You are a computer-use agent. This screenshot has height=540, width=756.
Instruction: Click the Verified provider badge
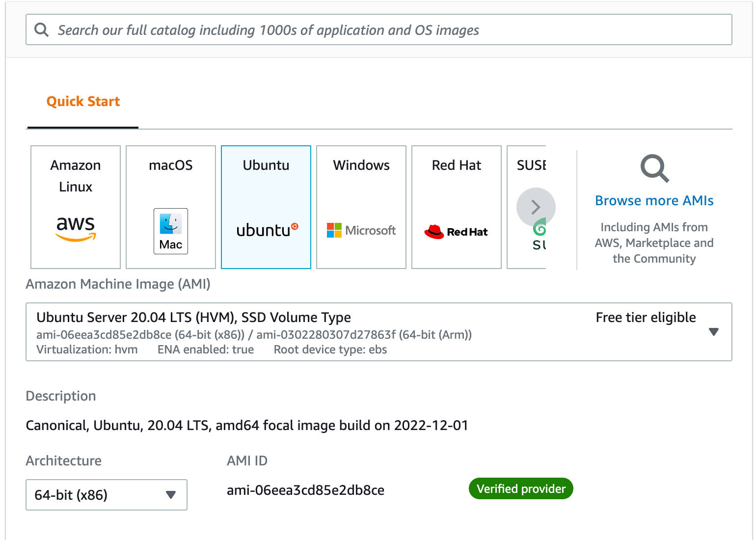[x=521, y=489]
